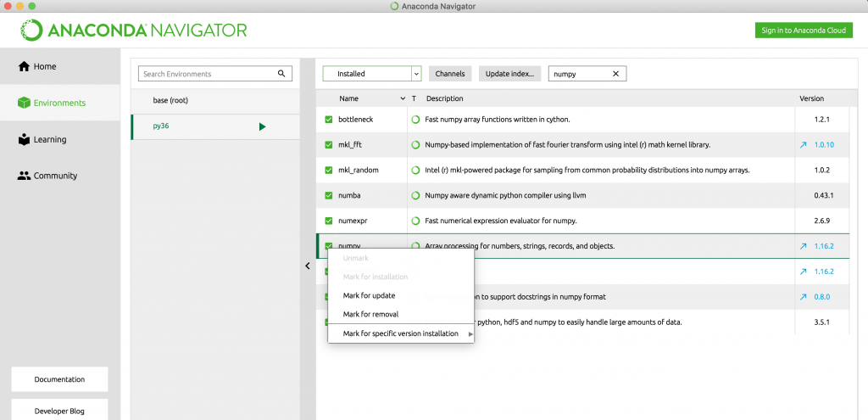Click update arrow next to version 0.8.0

[804, 297]
